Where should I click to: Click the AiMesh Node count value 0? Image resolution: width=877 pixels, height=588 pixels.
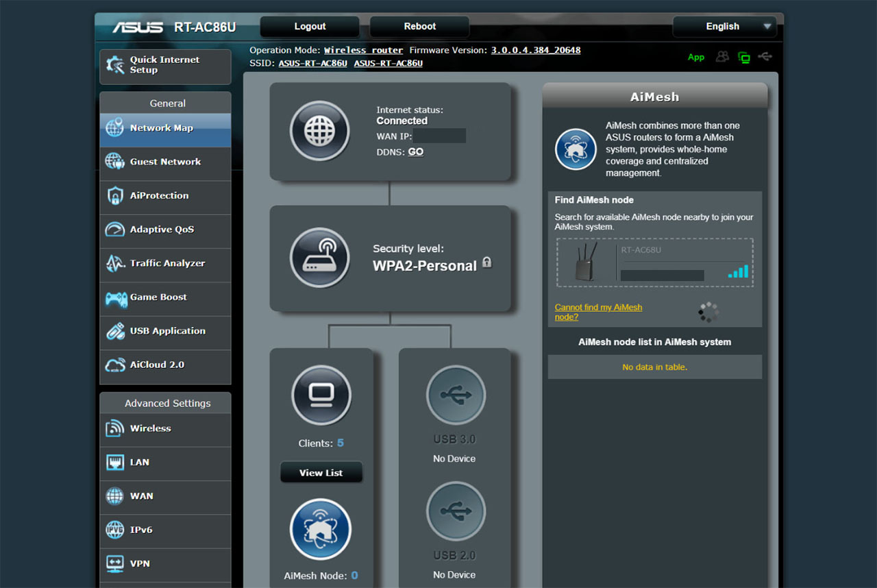[x=354, y=576]
